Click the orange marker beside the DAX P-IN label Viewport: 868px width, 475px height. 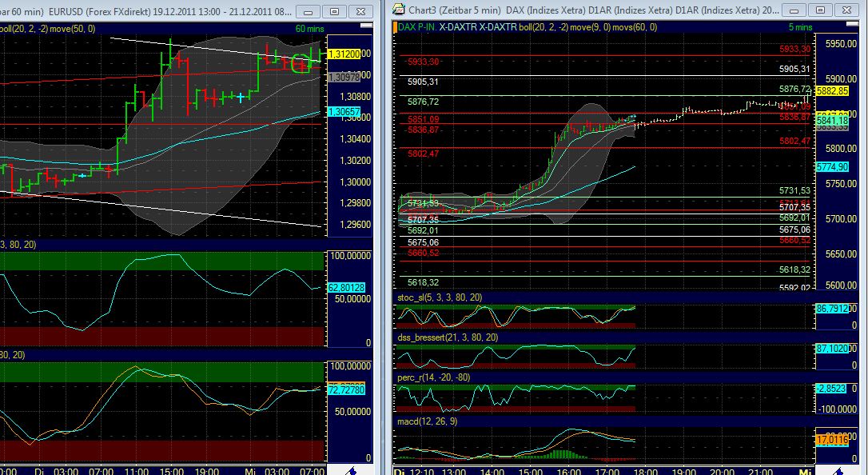click(393, 26)
